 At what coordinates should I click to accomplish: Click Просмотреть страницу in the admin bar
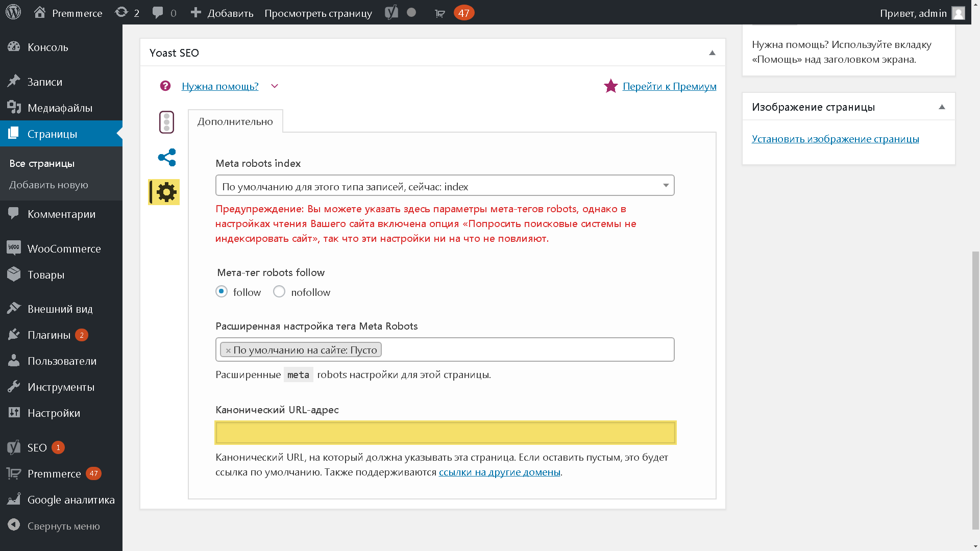point(318,13)
